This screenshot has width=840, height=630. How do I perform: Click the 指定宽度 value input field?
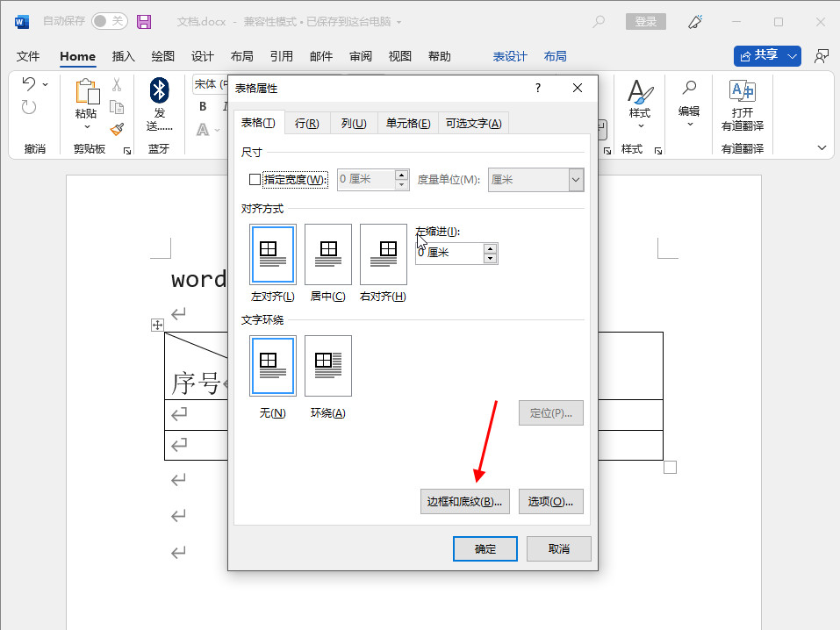366,180
